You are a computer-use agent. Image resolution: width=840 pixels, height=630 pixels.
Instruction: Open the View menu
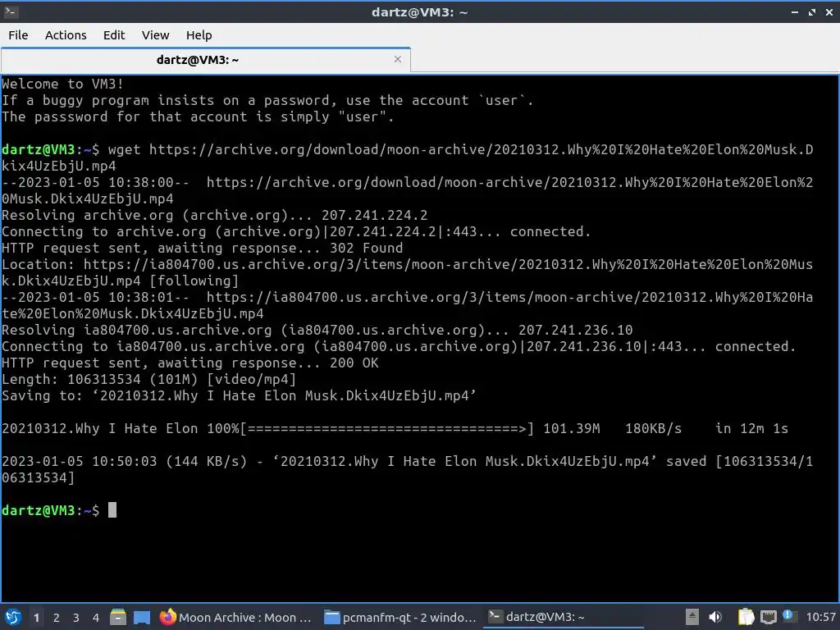click(x=155, y=35)
